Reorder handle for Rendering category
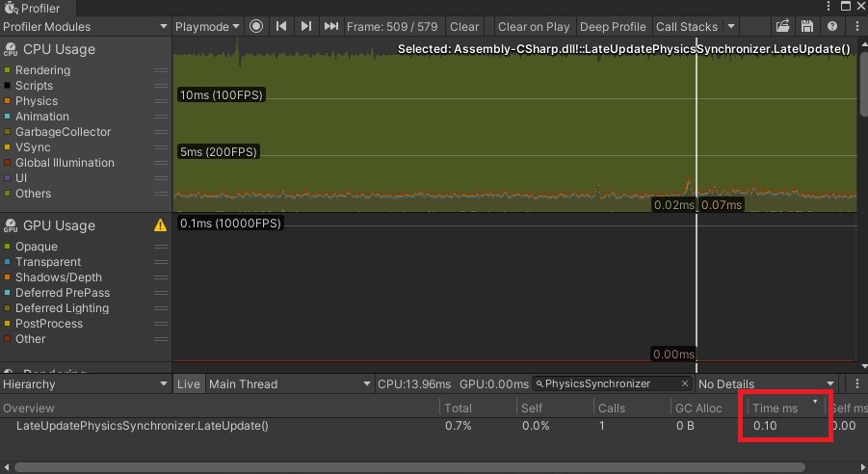 (x=161, y=70)
